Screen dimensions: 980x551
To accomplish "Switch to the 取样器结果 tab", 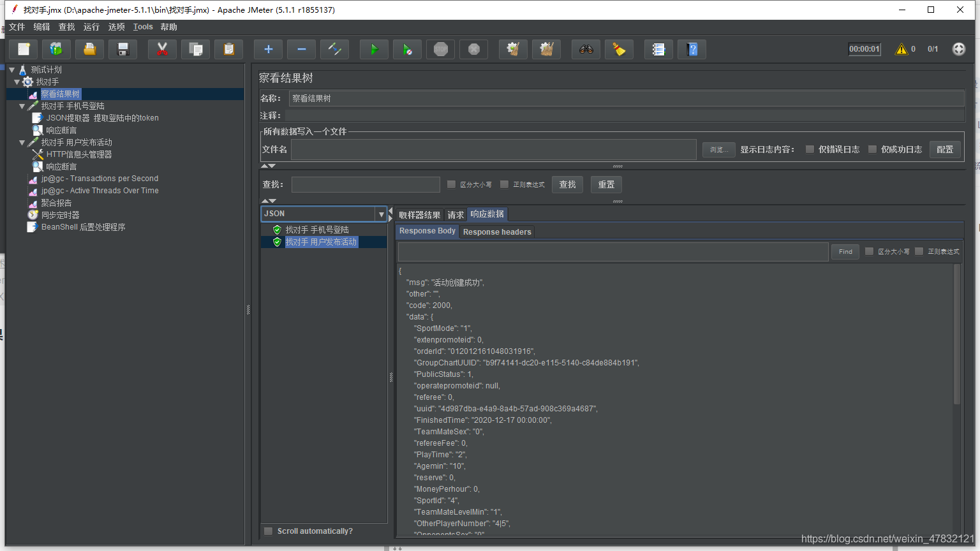I will 419,215.
